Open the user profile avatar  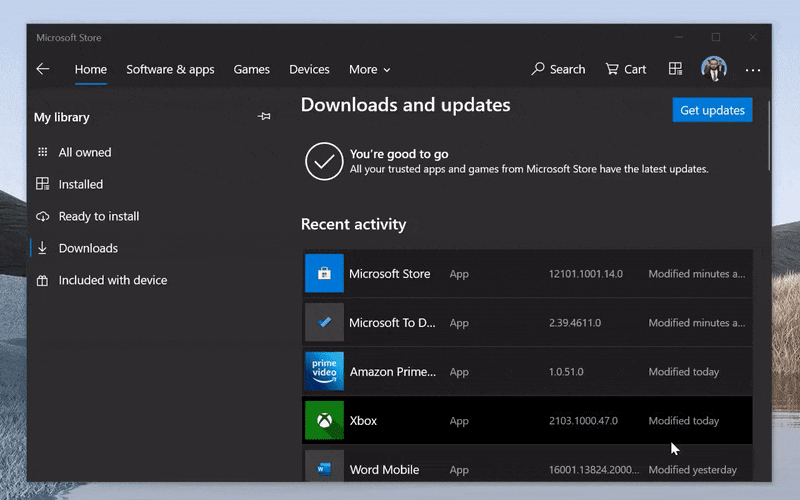(714, 69)
